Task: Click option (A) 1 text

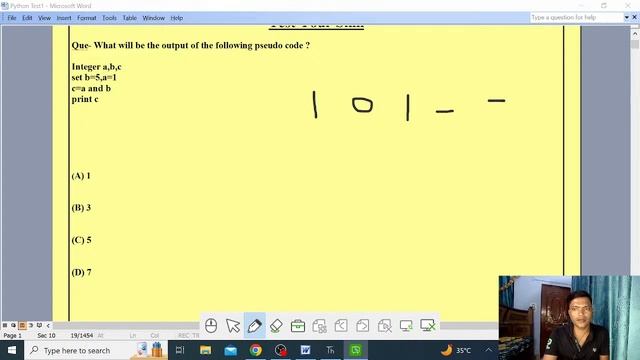Action: point(81,176)
